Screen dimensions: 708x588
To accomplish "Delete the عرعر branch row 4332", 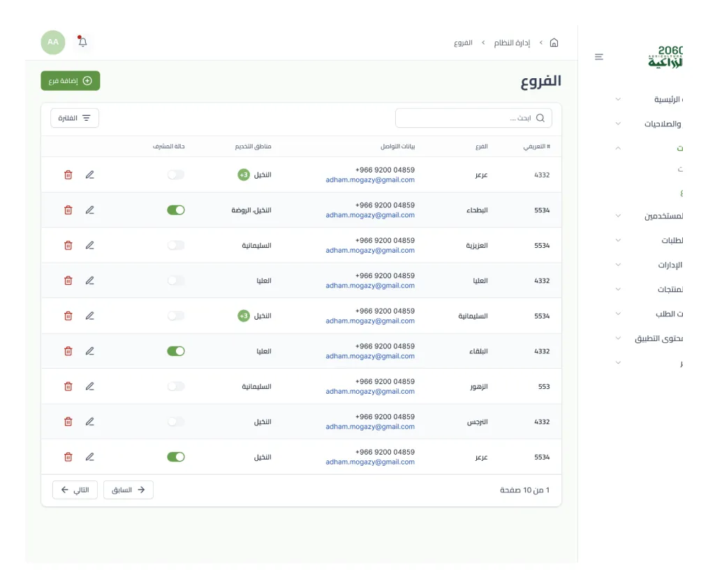I will pyautogui.click(x=68, y=175).
